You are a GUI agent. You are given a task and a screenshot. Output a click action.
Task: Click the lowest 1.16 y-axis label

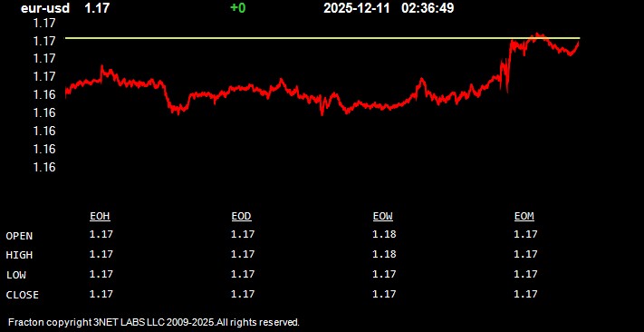point(43,167)
